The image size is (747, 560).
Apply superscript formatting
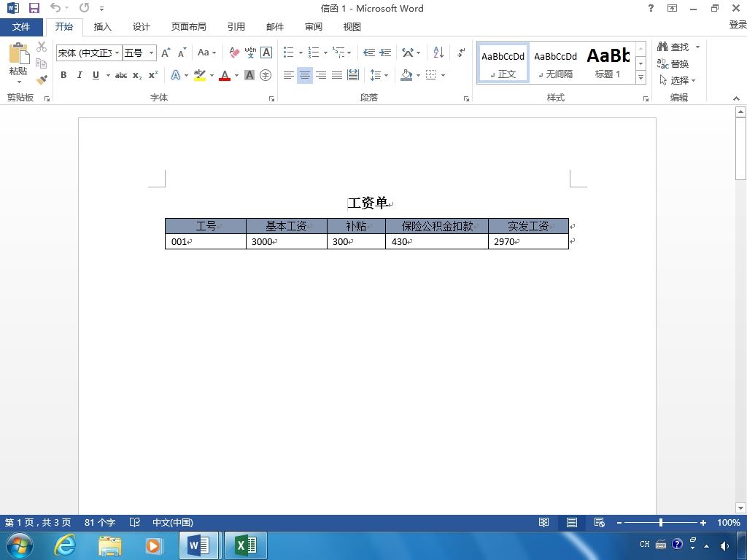coord(153,75)
